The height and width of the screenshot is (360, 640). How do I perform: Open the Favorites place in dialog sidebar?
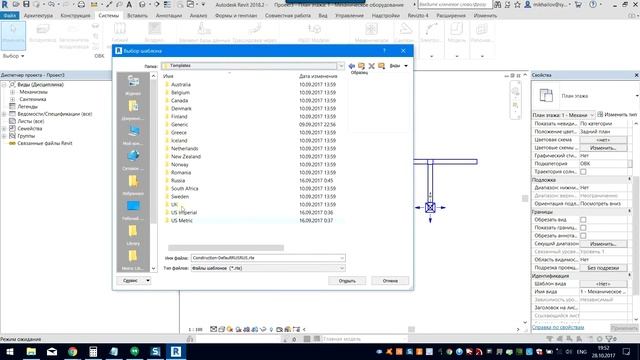pos(133,185)
